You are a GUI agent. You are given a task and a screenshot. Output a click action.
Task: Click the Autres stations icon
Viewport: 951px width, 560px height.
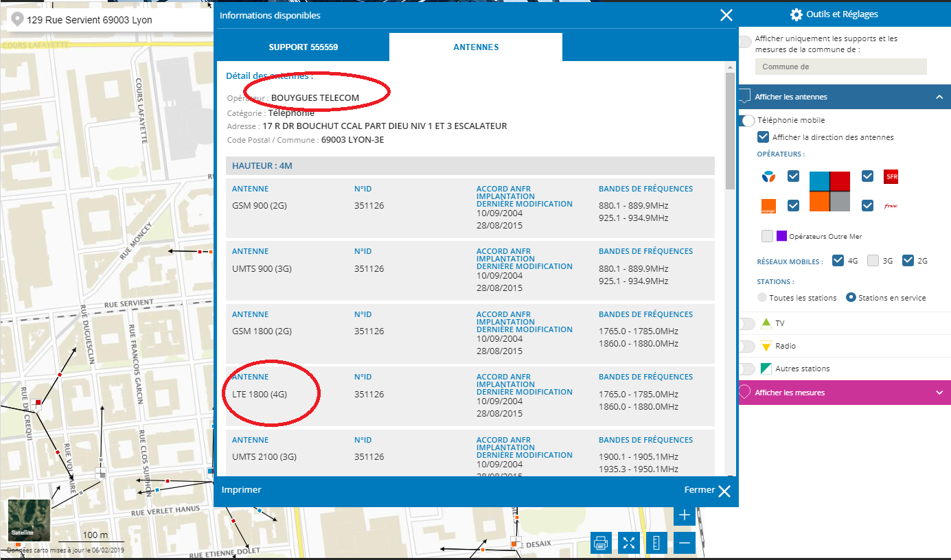click(x=766, y=369)
